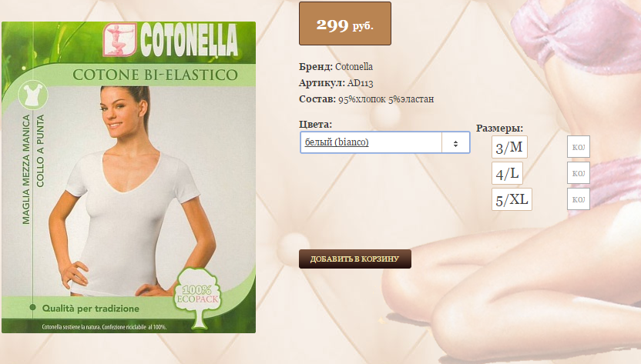Focus the quantity field beside 4/L
The image size is (641, 364).
coord(579,173)
